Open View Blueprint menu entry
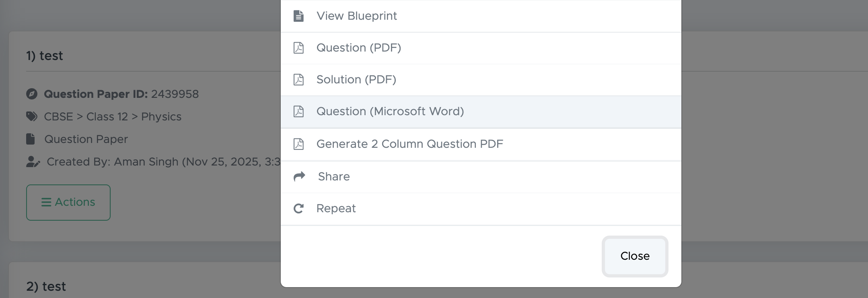Viewport: 868px width, 298px height. pyautogui.click(x=356, y=16)
